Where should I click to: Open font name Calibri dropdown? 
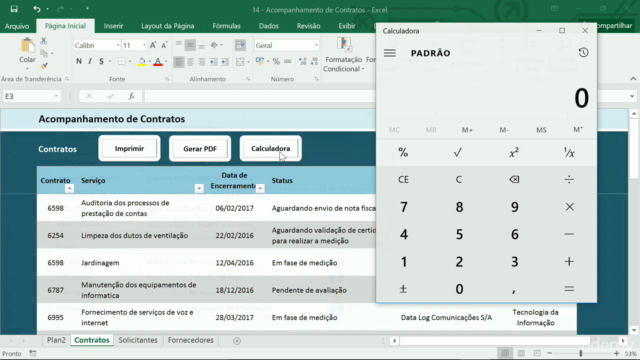pyautogui.click(x=118, y=45)
